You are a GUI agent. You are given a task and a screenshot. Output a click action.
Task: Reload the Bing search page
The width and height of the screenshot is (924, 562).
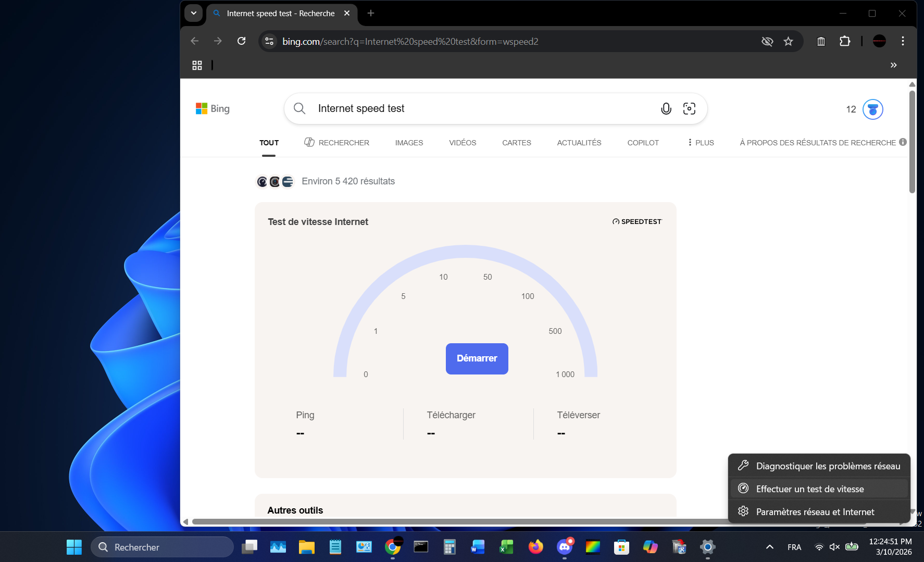(x=241, y=41)
